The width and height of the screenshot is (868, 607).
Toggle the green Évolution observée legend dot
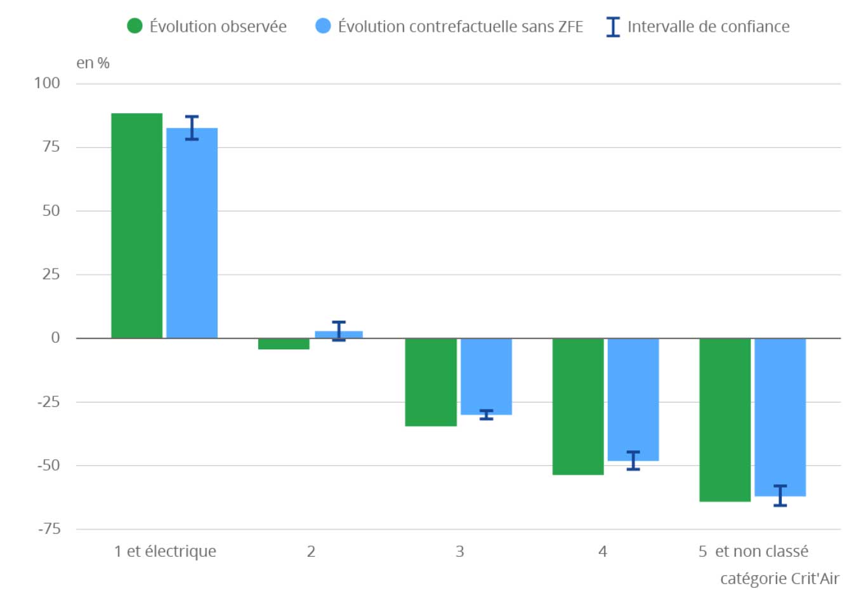[135, 26]
